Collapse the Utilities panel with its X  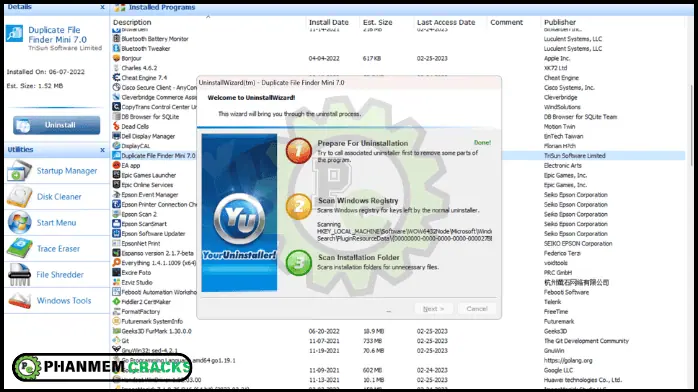coord(102,150)
